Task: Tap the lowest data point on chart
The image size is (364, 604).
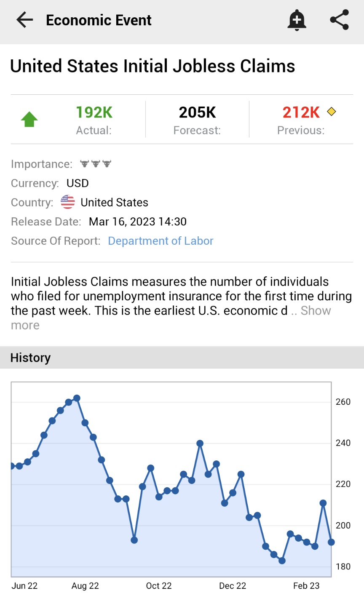Action: 282,561
